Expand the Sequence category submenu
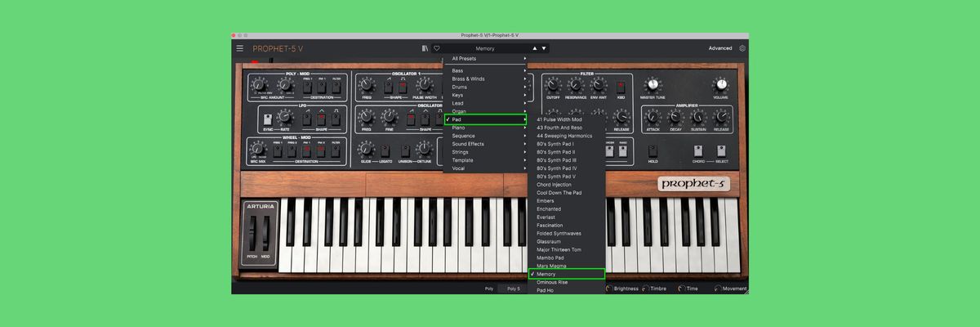The image size is (980, 327). pos(486,136)
